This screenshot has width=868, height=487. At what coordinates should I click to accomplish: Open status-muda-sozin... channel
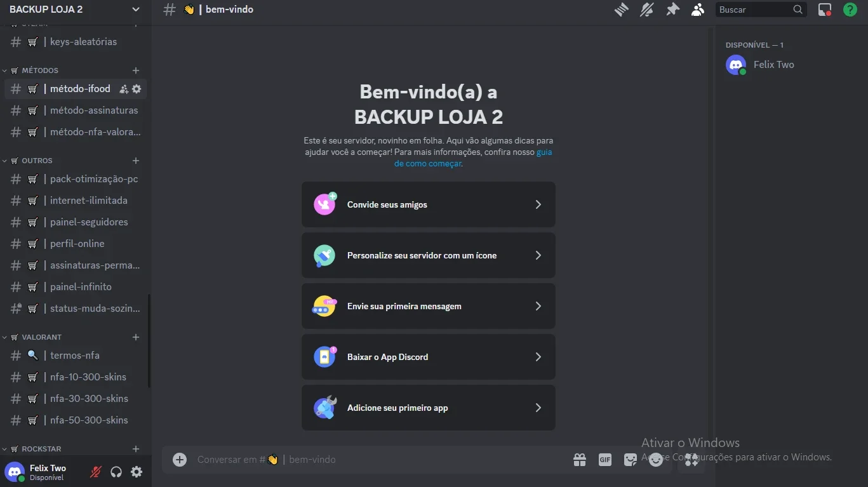(x=76, y=309)
